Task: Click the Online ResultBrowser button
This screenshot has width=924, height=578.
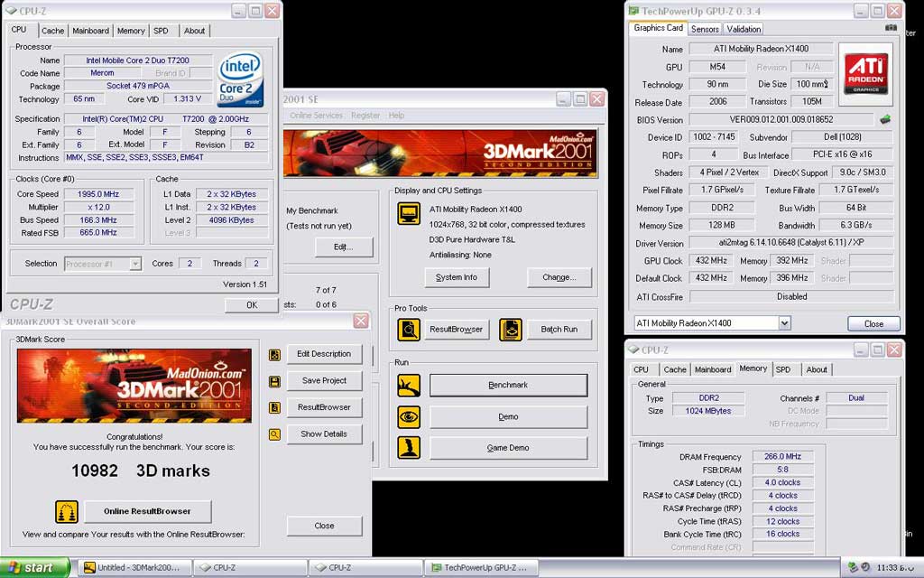Action: coord(147,511)
